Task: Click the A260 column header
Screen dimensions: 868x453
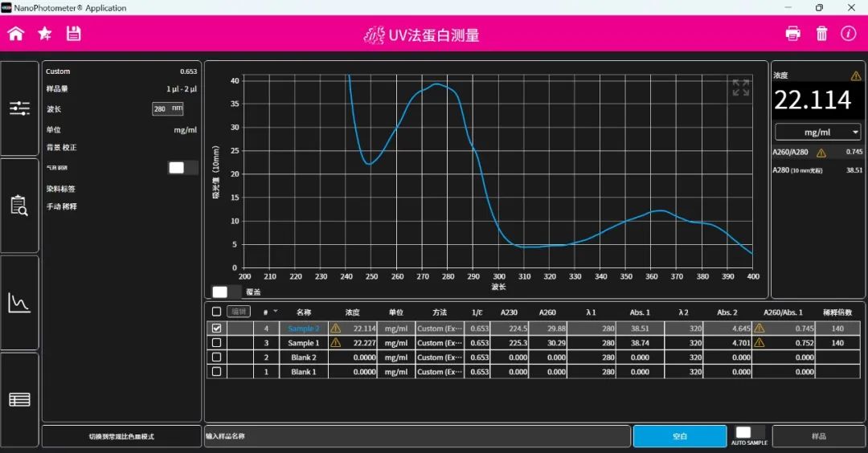Action: tap(547, 312)
